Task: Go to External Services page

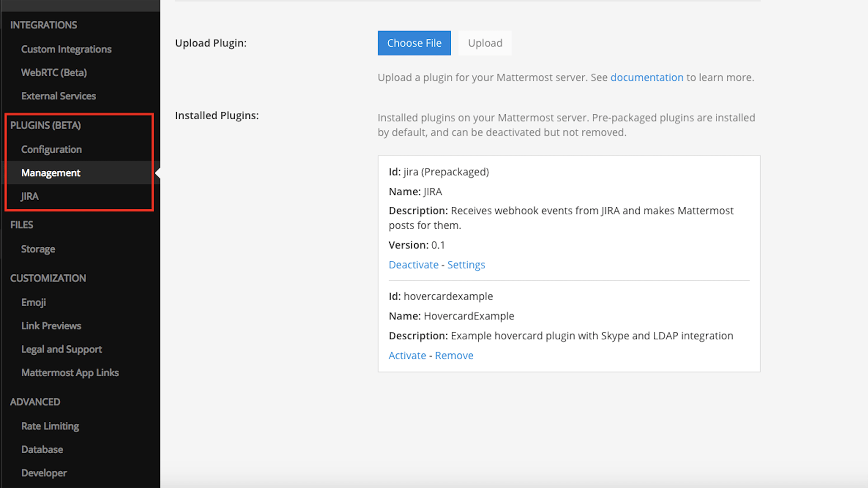Action: pyautogui.click(x=58, y=96)
